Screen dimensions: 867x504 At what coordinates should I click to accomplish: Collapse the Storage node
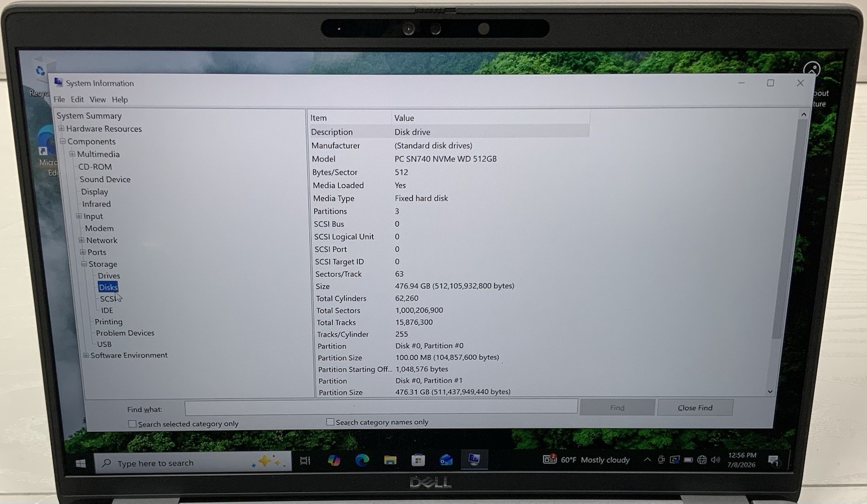point(84,264)
